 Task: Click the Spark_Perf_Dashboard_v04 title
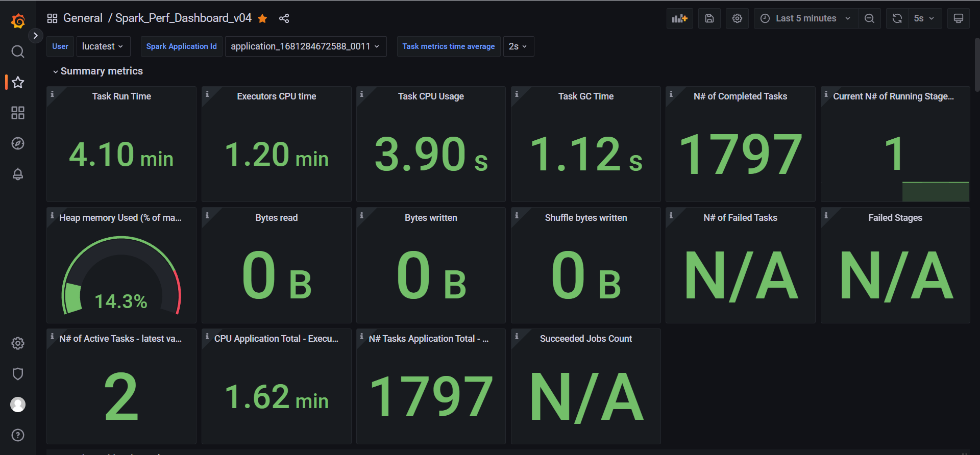(x=183, y=18)
